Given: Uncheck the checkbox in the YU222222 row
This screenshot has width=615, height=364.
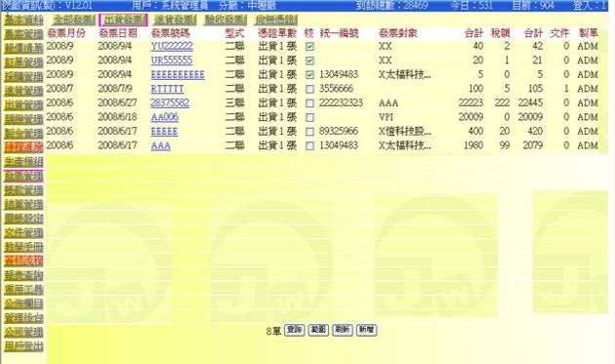Looking at the screenshot, I should 309,47.
